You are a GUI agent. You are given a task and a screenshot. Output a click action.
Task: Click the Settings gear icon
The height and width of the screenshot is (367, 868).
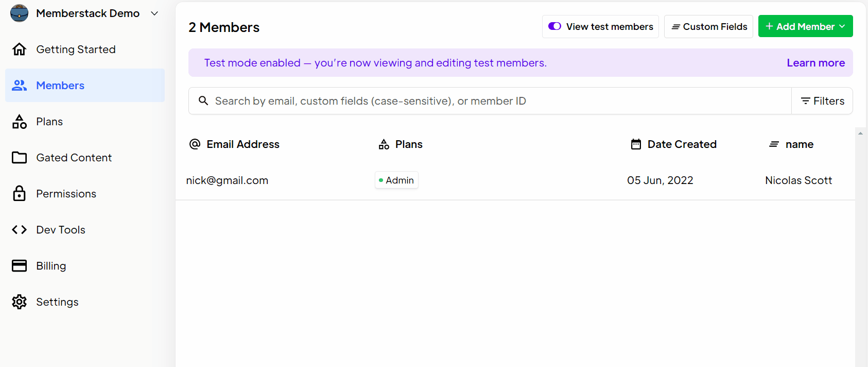[19, 302]
